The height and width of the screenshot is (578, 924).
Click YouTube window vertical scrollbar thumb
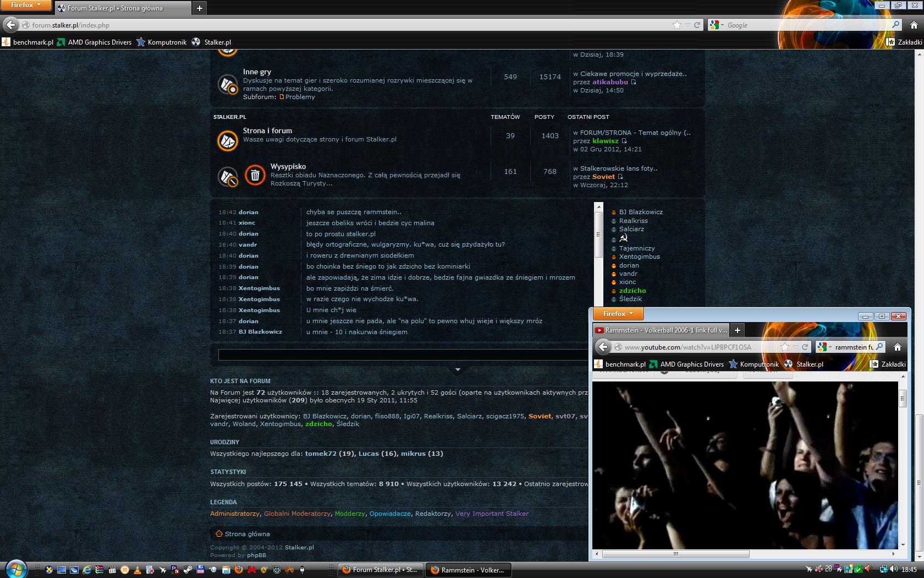(x=903, y=398)
